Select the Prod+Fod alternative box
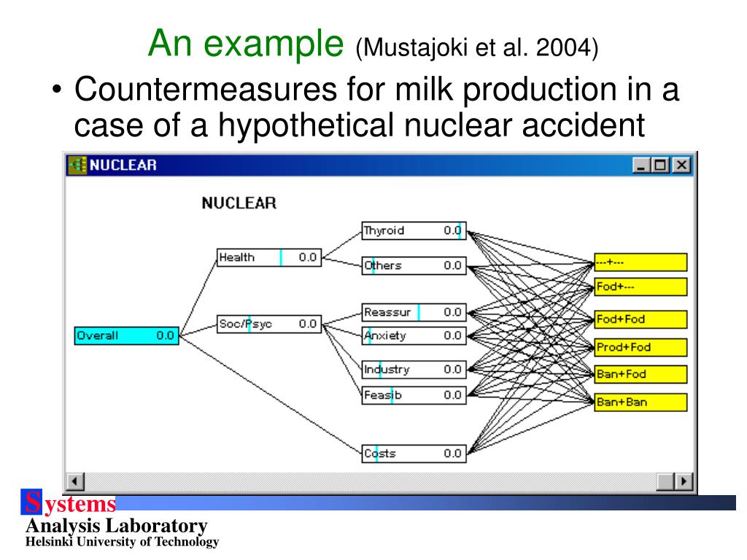This screenshot has height=560, width=747. (x=640, y=348)
